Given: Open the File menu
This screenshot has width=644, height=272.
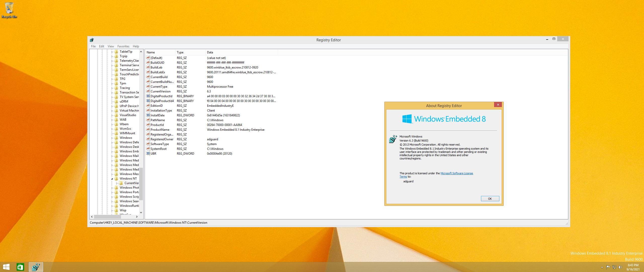Looking at the screenshot, I should 93,46.
